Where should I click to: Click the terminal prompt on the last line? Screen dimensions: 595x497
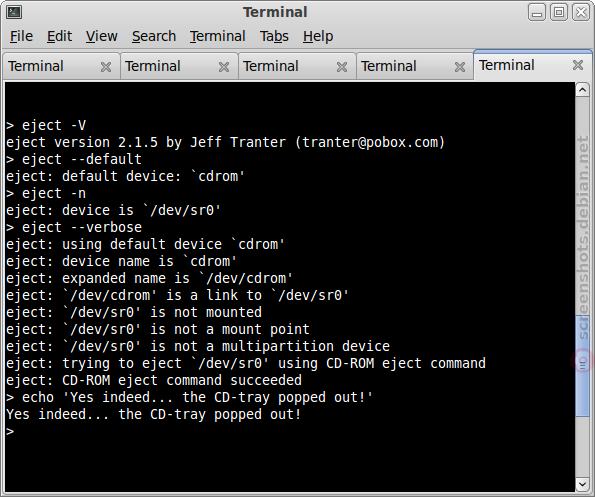point(10,431)
